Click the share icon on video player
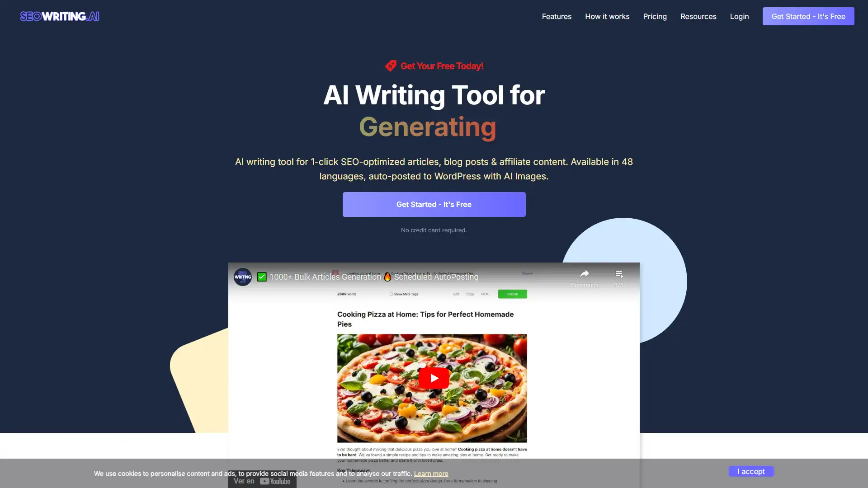Image resolution: width=868 pixels, height=488 pixels. (584, 273)
